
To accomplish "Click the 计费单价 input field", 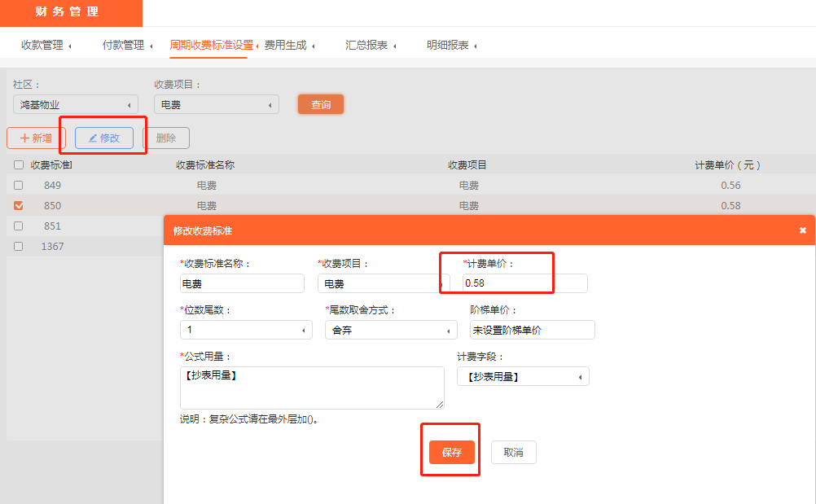I will tap(524, 283).
